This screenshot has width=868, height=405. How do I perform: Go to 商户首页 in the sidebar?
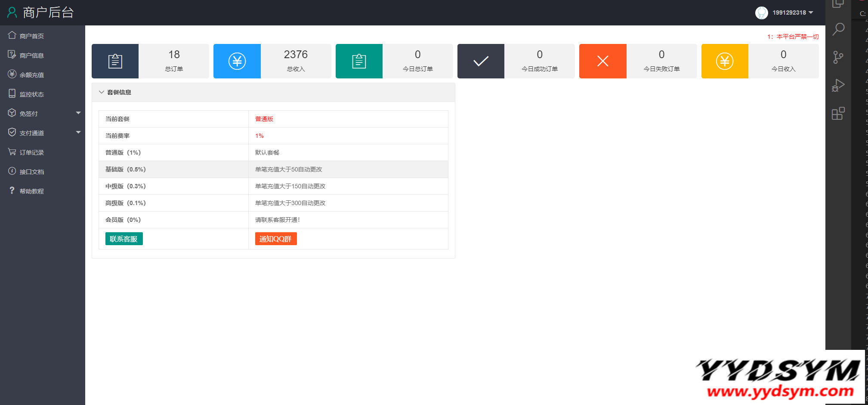coord(31,36)
